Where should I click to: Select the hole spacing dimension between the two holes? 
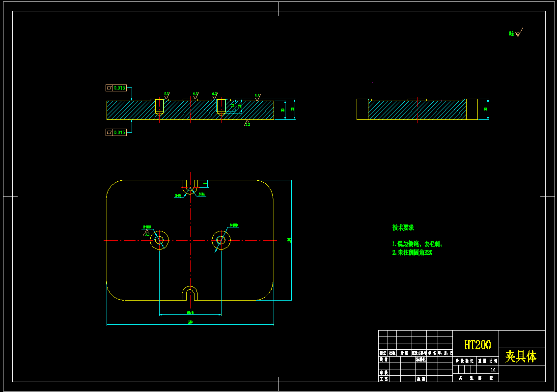[190, 312]
